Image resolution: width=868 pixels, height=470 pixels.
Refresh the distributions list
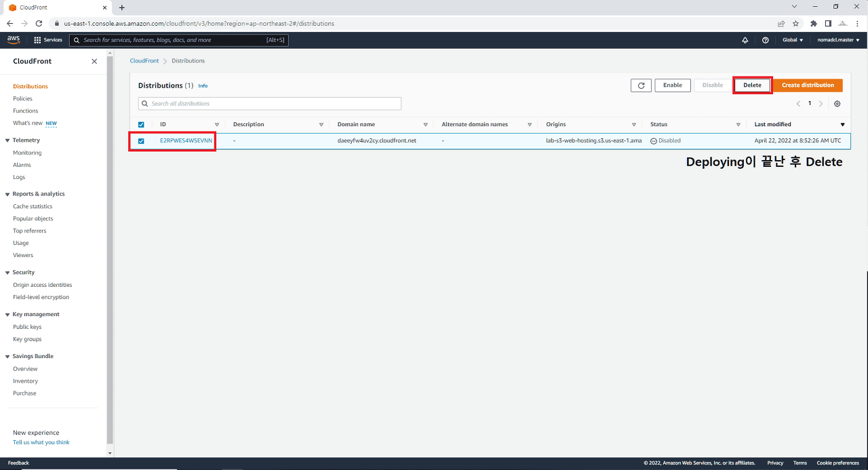click(x=641, y=85)
